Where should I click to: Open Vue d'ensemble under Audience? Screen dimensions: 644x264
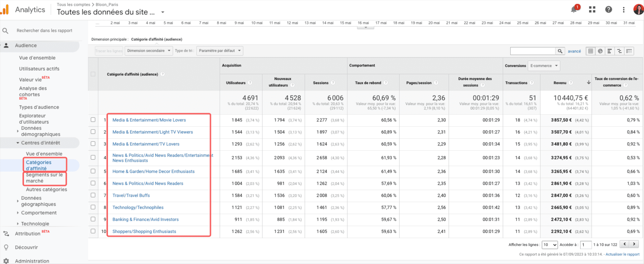[x=37, y=58]
